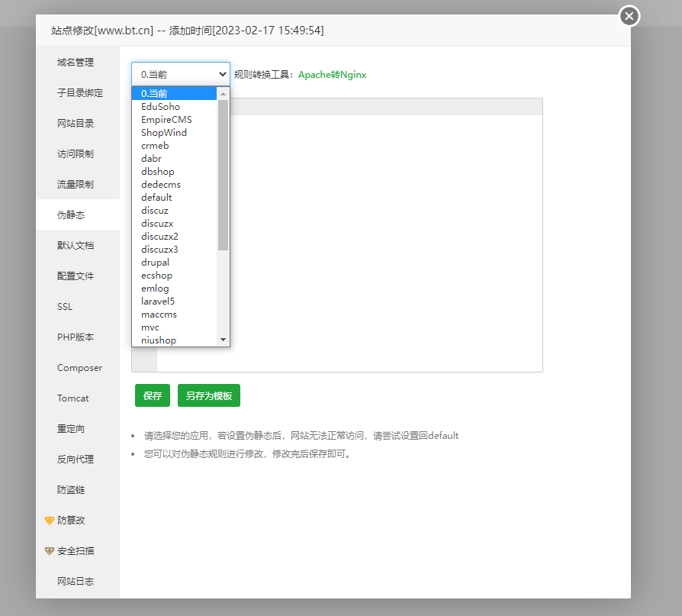
Task: Select the default rewrite option
Action: pyautogui.click(x=156, y=198)
